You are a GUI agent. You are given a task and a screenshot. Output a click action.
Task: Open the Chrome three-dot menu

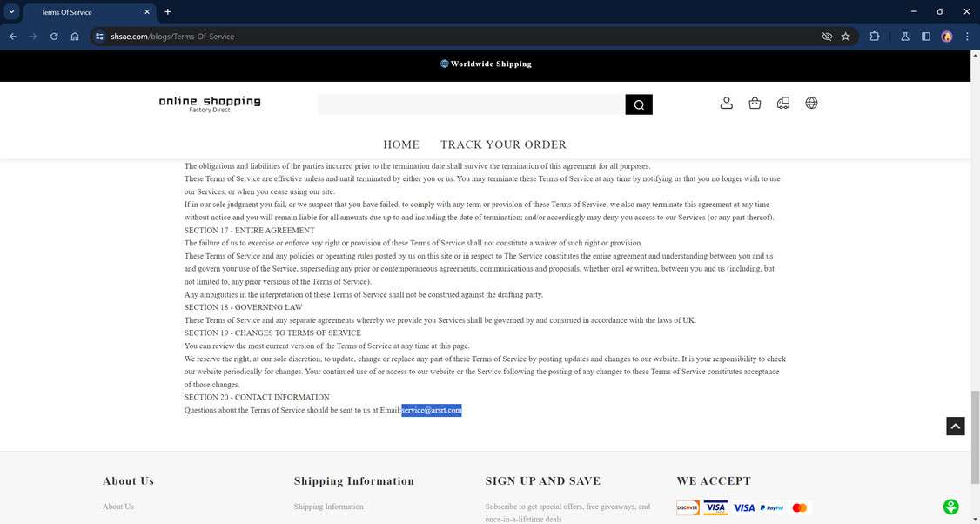tap(967, 37)
